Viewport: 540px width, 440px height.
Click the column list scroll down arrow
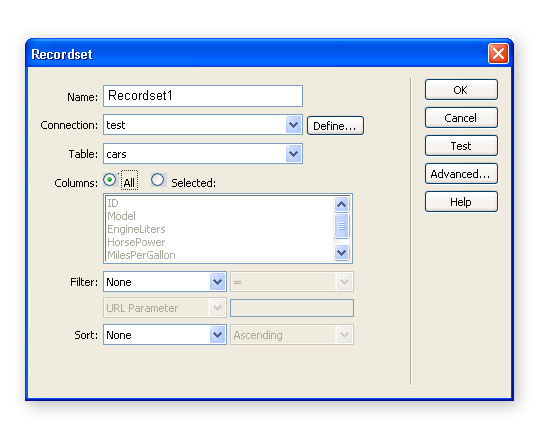click(342, 253)
